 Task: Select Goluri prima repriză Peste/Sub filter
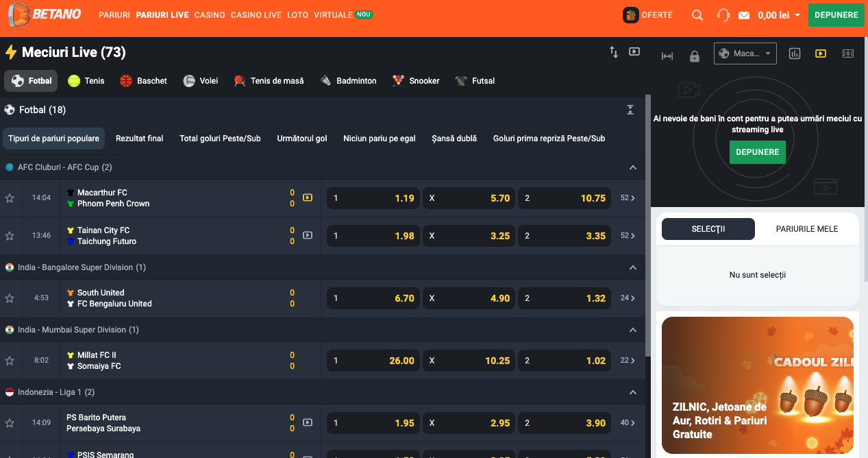(x=549, y=138)
